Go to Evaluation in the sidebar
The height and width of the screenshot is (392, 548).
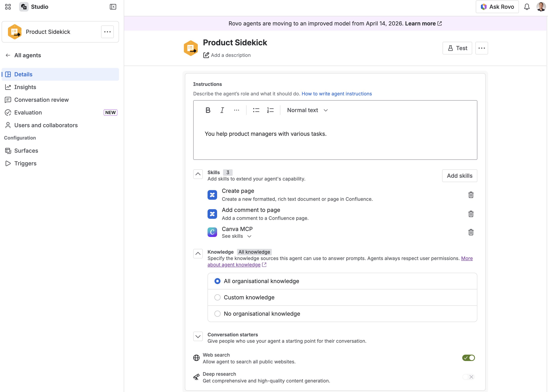pos(60,113)
